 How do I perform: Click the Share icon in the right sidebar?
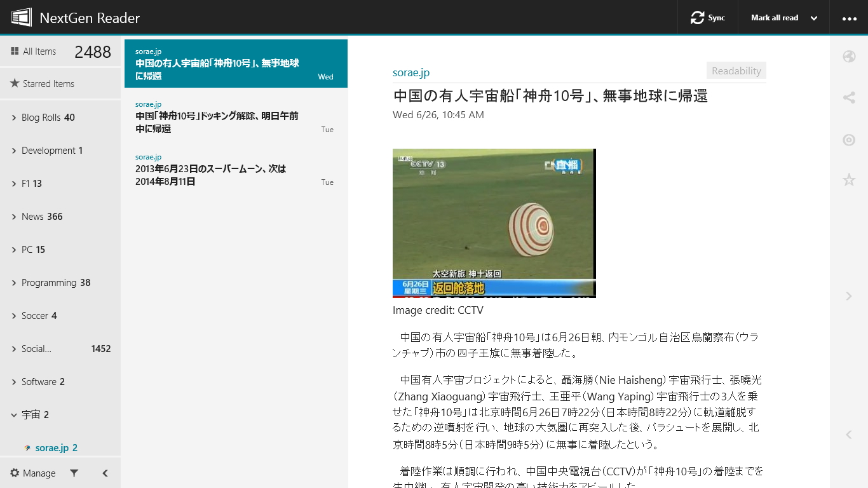pyautogui.click(x=849, y=98)
